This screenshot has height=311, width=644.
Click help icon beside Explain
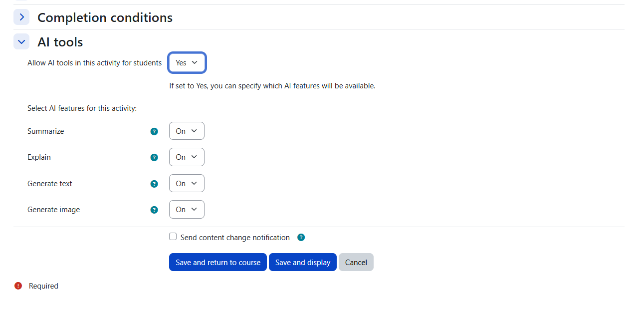point(154,157)
